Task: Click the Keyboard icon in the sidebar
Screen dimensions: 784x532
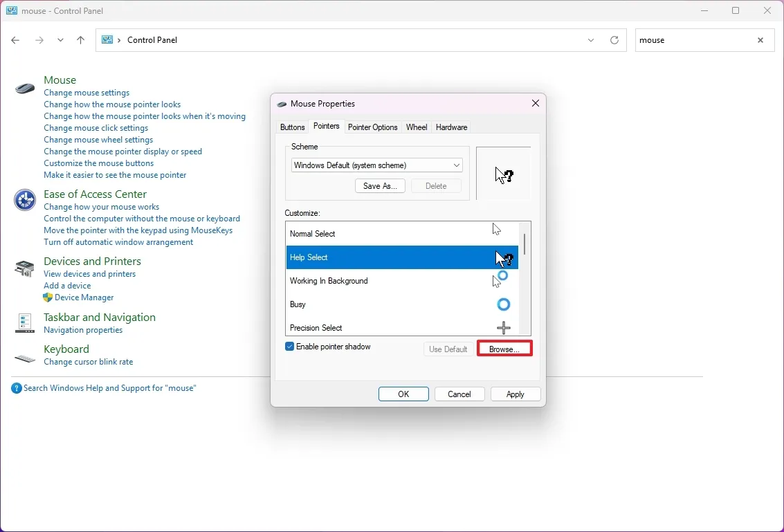Action: tap(24, 359)
